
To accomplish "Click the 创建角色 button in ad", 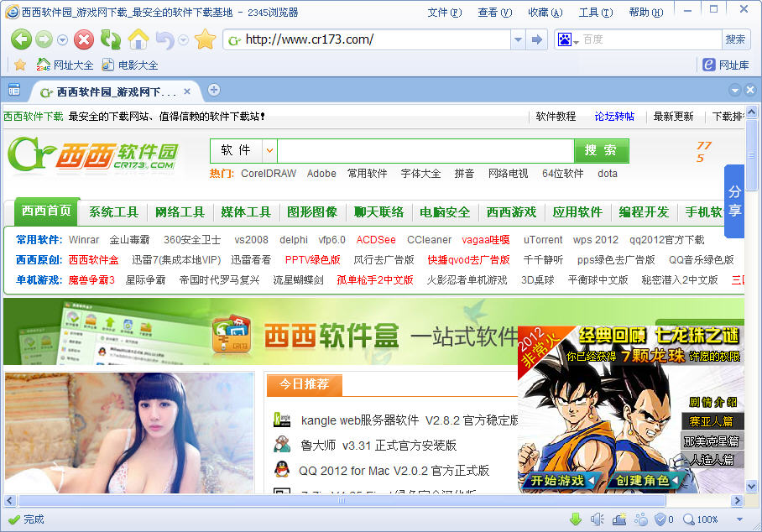I will pos(646,481).
